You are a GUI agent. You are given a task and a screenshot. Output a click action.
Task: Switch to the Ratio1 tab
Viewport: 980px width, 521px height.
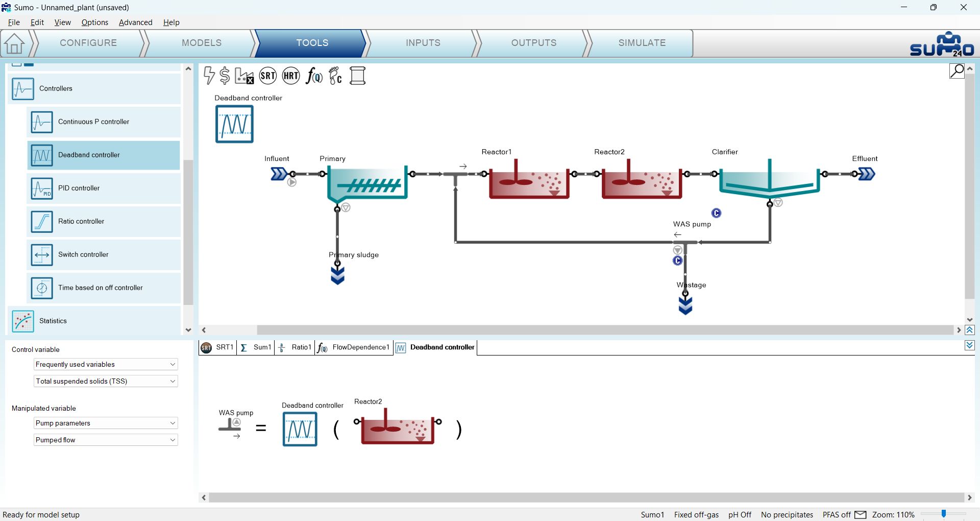(295, 347)
